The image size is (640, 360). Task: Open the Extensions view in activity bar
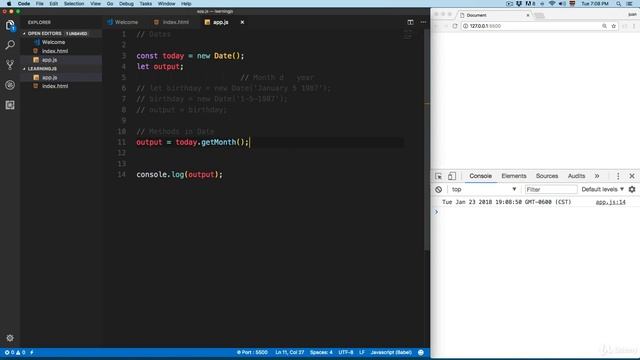(10, 105)
